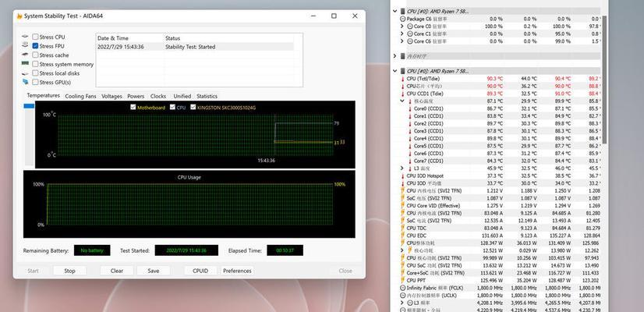Click lightning icon of CPU PPT row
Image resolution: width=644 pixels, height=312 pixels.
coord(402,280)
